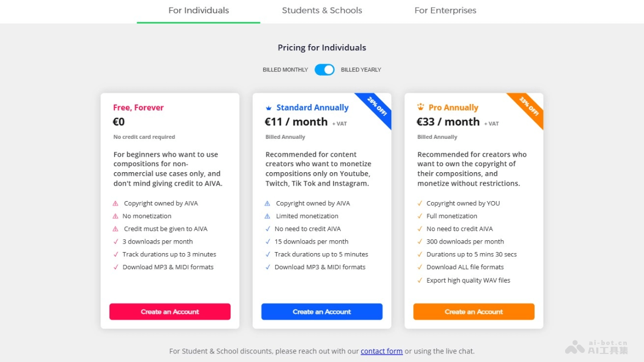Create an Account for Pro Annually
The width and height of the screenshot is (644, 362).
coord(474,312)
